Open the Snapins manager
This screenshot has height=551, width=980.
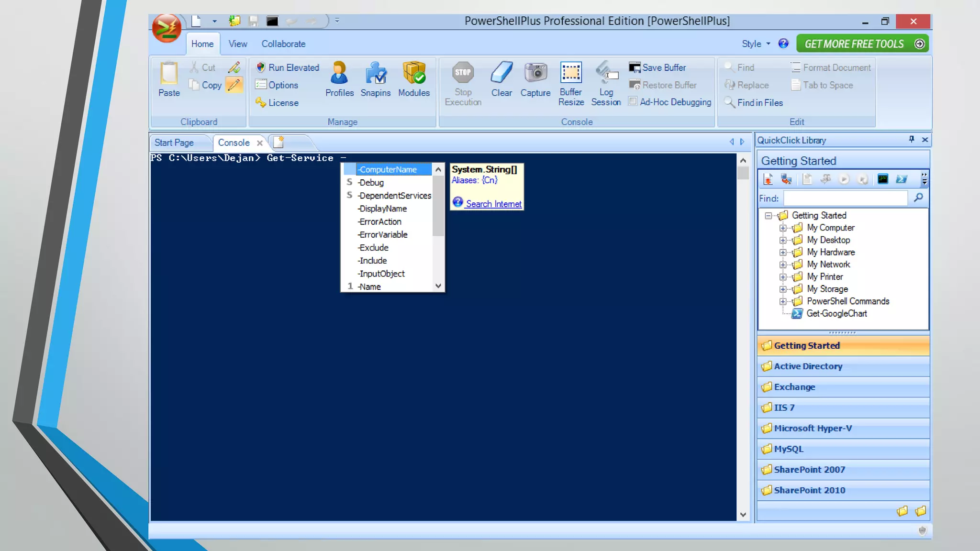376,73
